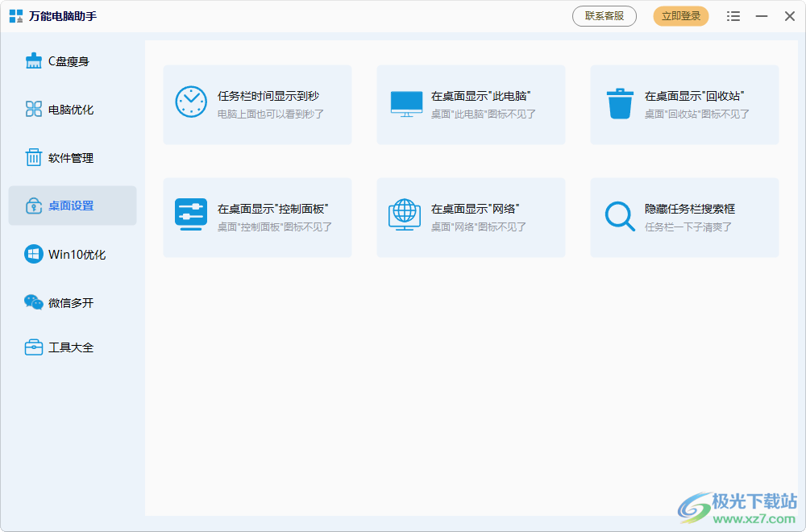This screenshot has width=806, height=532.
Task: Click the disk icon beside C盘瘦身
Action: click(x=33, y=60)
